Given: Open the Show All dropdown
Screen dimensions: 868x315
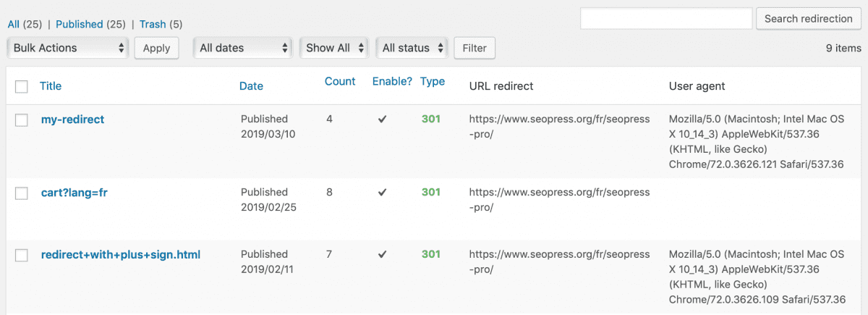Looking at the screenshot, I should point(333,48).
